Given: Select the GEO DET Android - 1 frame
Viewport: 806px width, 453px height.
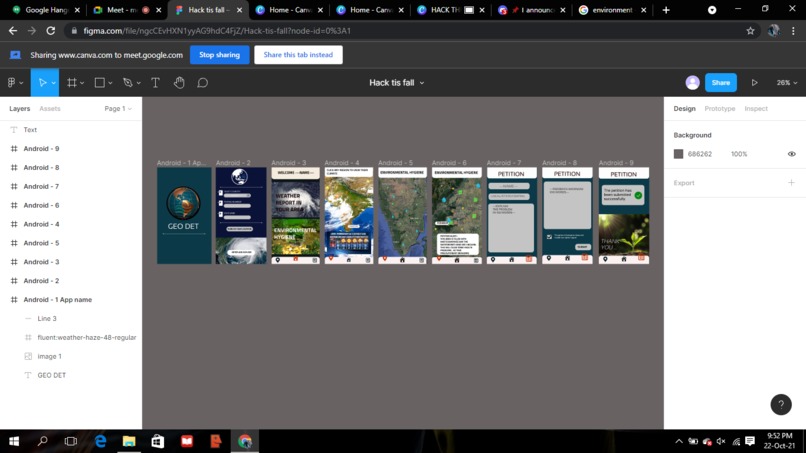Looking at the screenshot, I should pos(184,215).
